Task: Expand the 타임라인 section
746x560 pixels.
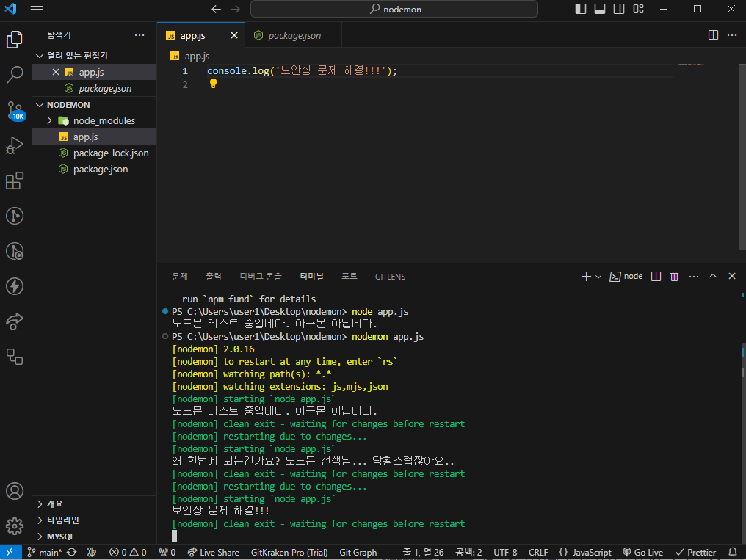Action: 94,520
